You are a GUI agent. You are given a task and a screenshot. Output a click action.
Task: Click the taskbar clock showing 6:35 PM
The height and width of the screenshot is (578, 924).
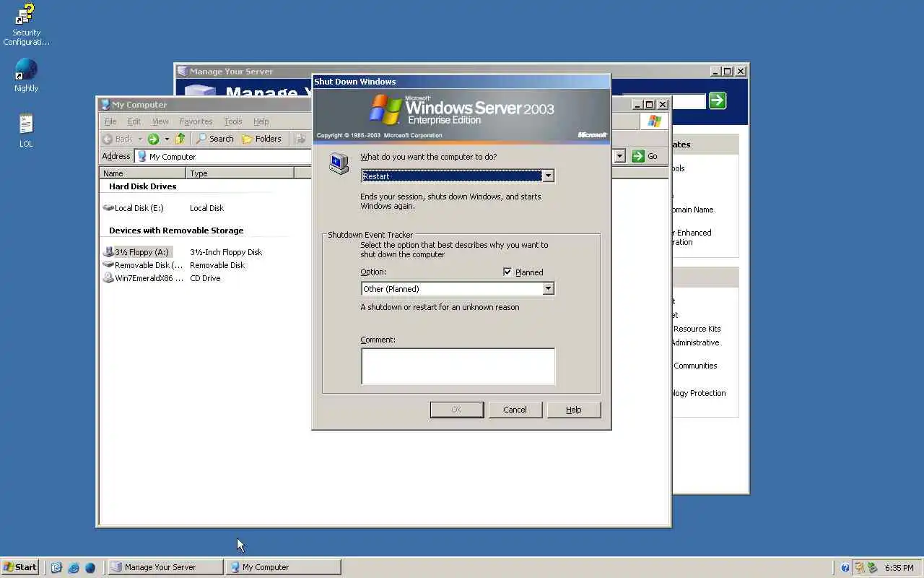pyautogui.click(x=899, y=568)
